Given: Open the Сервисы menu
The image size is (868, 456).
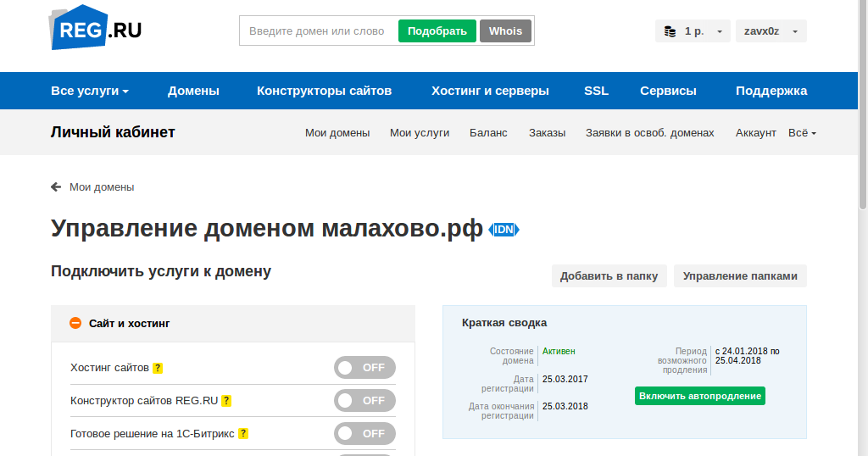Looking at the screenshot, I should (x=668, y=91).
